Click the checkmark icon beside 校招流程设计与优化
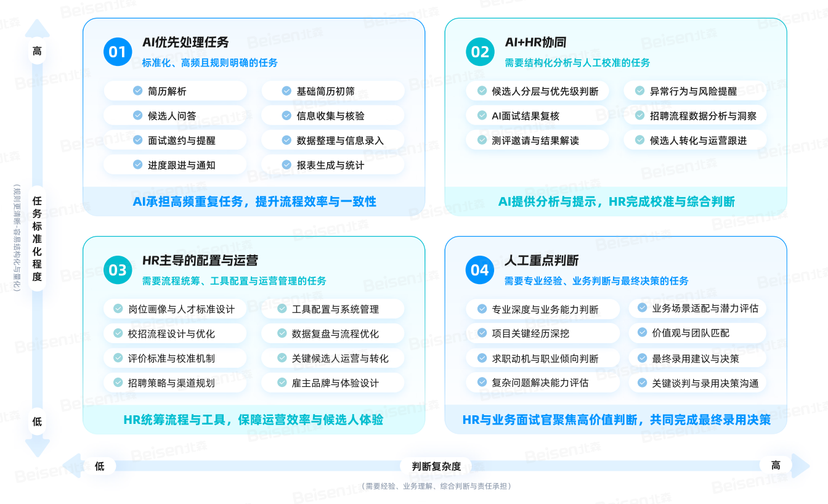Image resolution: width=828 pixels, height=504 pixels. 118,333
